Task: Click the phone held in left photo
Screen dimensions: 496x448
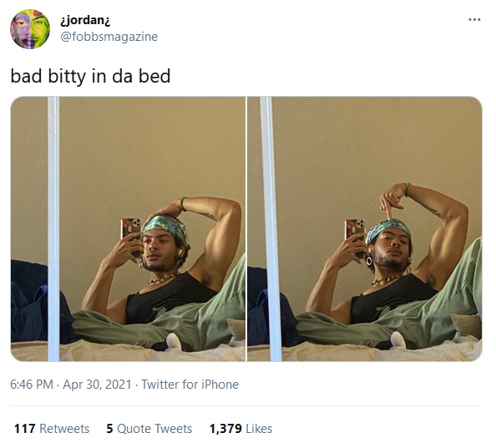Action: click(x=132, y=234)
